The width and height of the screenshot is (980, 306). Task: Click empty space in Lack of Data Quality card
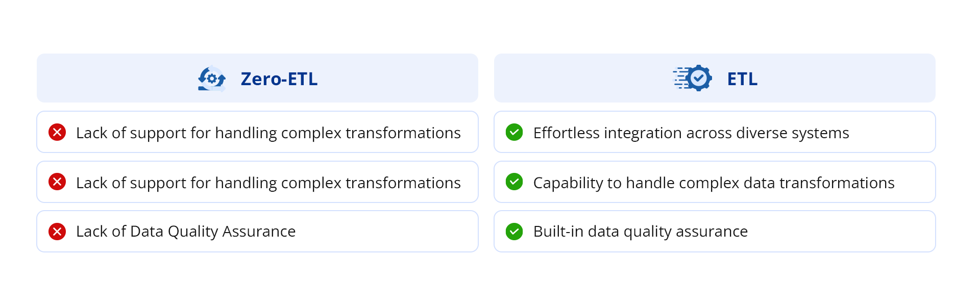[388, 232]
